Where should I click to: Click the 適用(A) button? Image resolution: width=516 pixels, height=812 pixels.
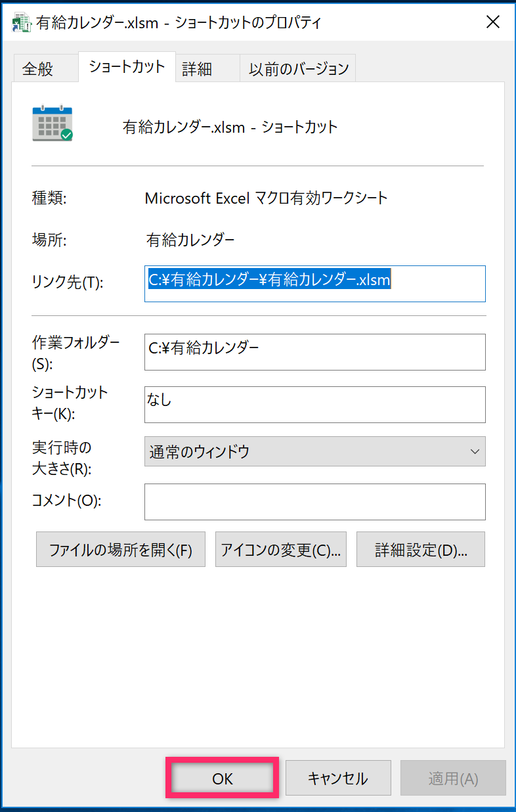pos(453,778)
